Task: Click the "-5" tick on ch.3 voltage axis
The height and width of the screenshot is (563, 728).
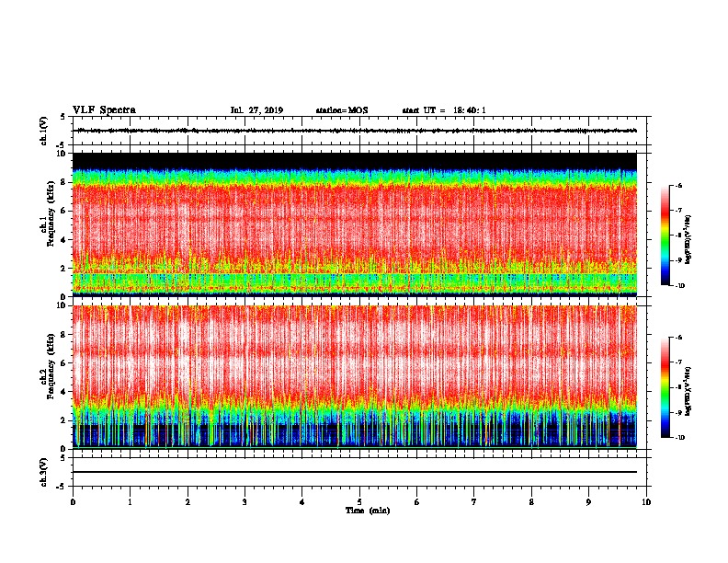Action: click(63, 487)
